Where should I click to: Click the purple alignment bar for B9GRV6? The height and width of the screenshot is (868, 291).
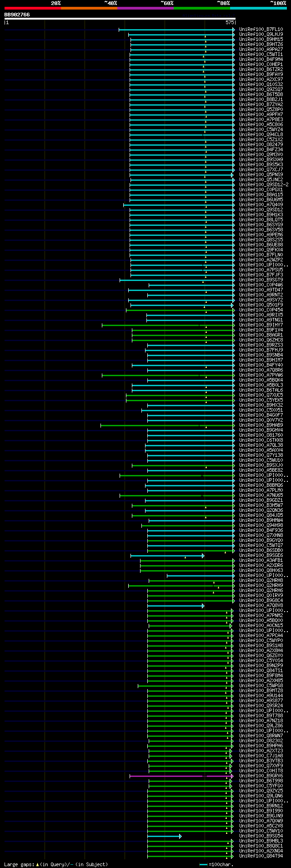[x=181, y=776]
